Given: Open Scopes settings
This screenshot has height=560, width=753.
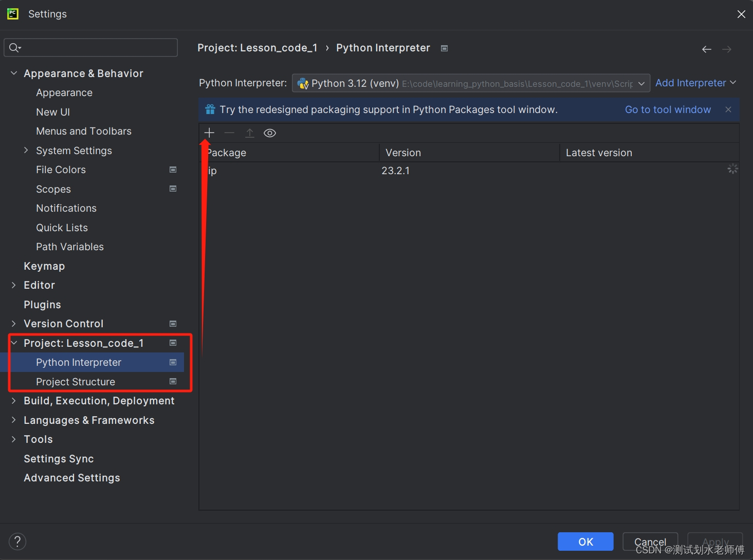Looking at the screenshot, I should pyautogui.click(x=53, y=189).
